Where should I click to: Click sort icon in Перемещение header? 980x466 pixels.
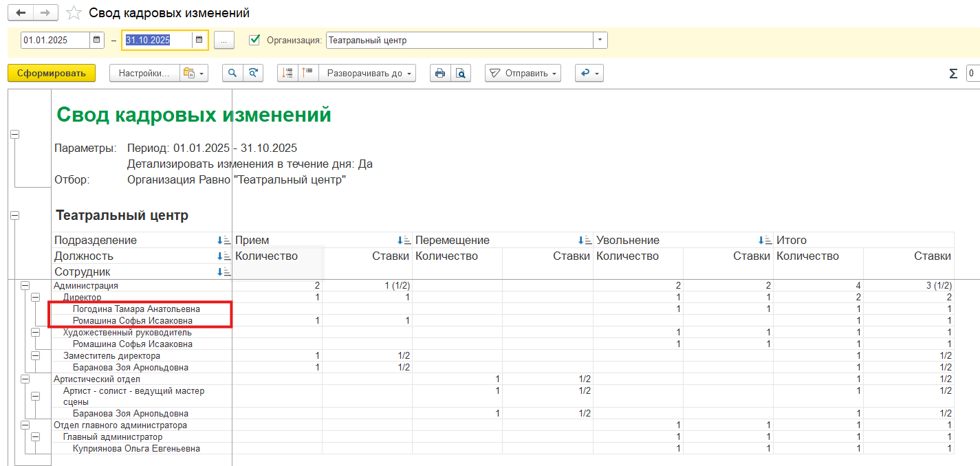585,240
